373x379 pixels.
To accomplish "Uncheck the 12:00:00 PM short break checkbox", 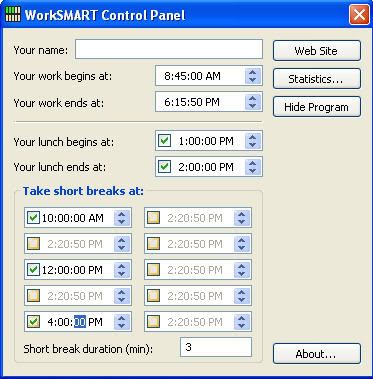I will point(33,270).
